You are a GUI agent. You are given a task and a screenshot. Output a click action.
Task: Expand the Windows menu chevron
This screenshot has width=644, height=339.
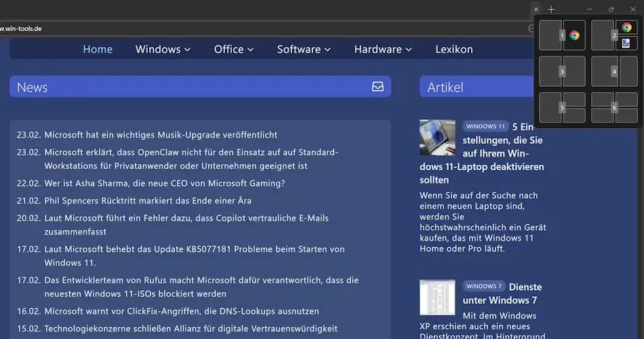pos(187,49)
